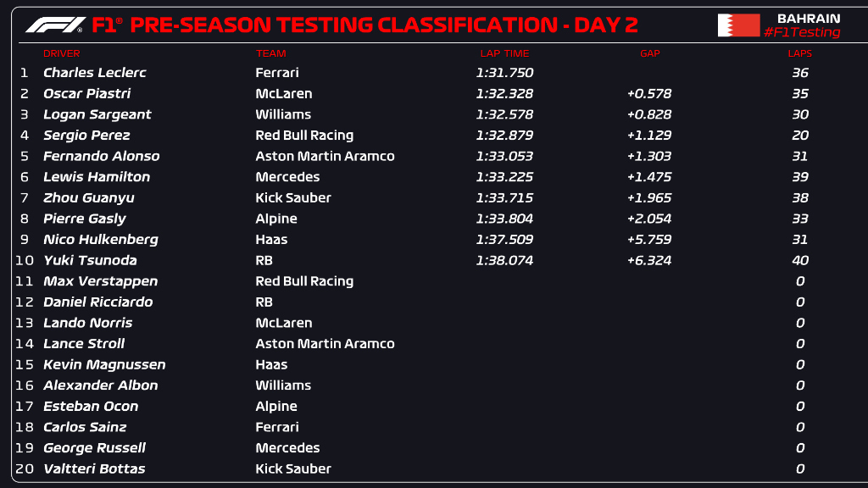The height and width of the screenshot is (488, 868).
Task: Click Fernando Alonso's gap +1.303
Action: click(x=649, y=156)
